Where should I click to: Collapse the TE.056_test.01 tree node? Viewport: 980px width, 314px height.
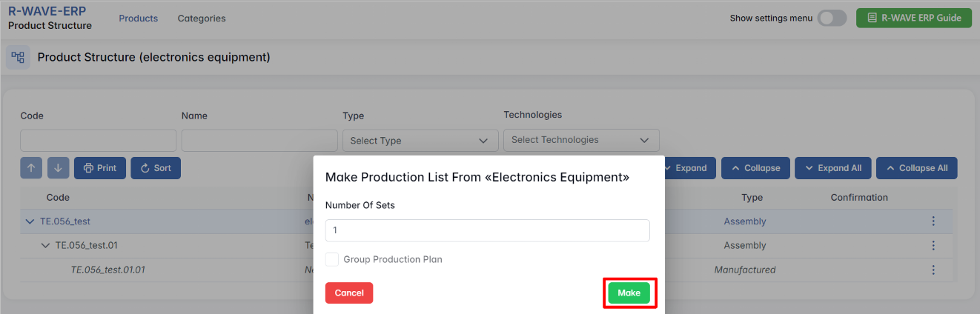point(45,246)
